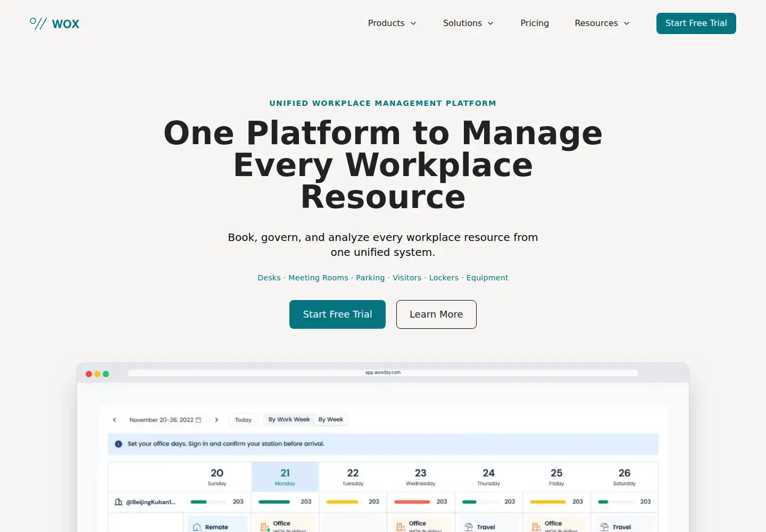Click the app.woxday.com address bar
Image resolution: width=766 pixels, height=532 pixels.
[383, 373]
